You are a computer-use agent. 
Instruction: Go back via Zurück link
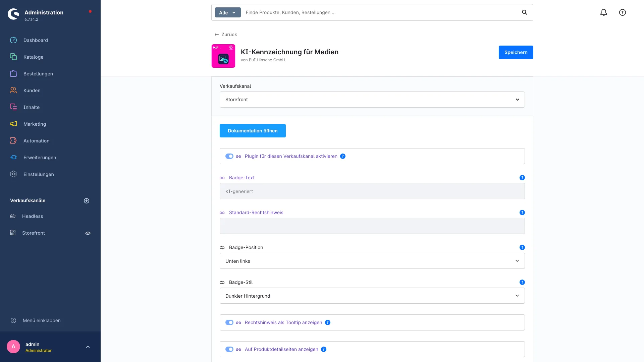pos(226,35)
